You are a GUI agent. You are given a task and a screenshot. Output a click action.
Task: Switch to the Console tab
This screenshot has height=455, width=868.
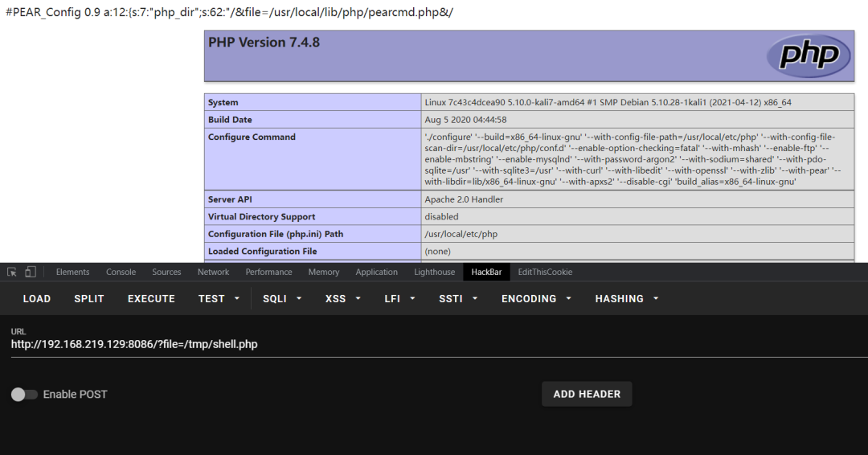click(121, 272)
